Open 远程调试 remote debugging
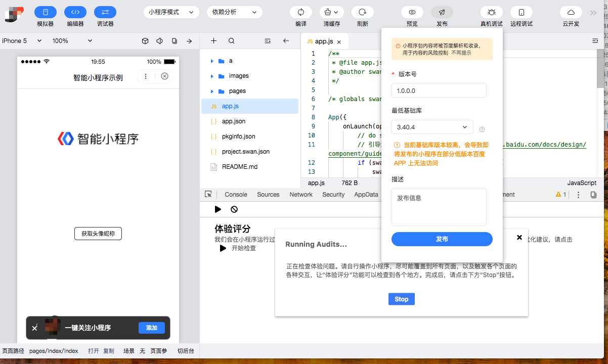The image size is (608, 364). 522,12
